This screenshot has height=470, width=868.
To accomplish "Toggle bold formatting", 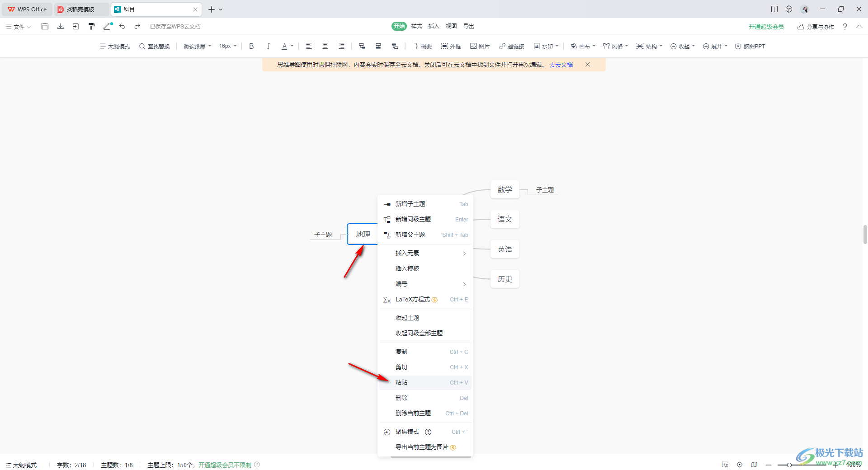I will click(251, 46).
